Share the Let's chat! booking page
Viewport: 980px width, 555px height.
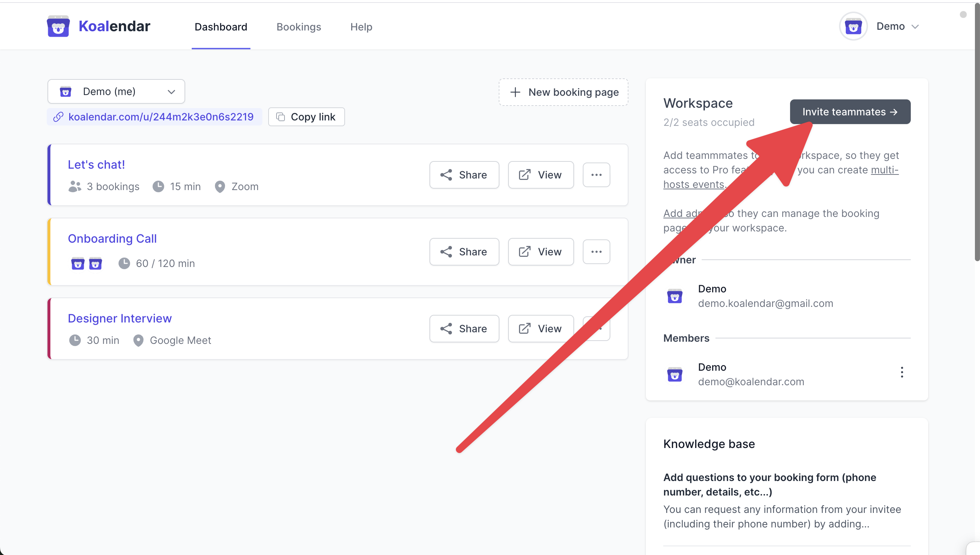click(x=464, y=175)
